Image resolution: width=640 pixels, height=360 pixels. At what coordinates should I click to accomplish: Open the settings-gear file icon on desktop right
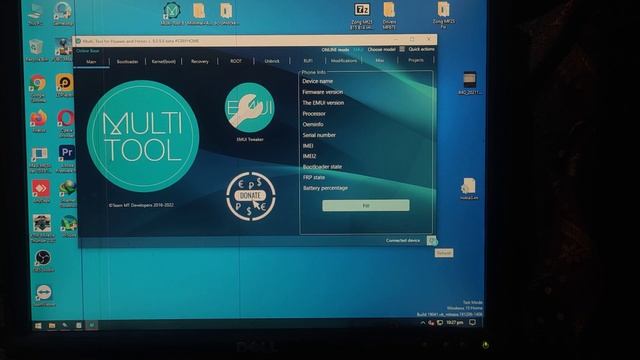(x=469, y=189)
